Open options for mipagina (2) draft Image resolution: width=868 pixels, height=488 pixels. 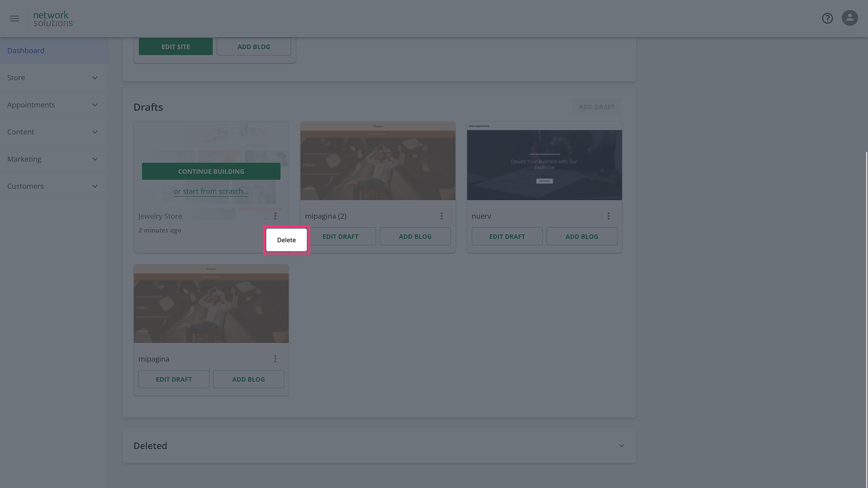(442, 216)
